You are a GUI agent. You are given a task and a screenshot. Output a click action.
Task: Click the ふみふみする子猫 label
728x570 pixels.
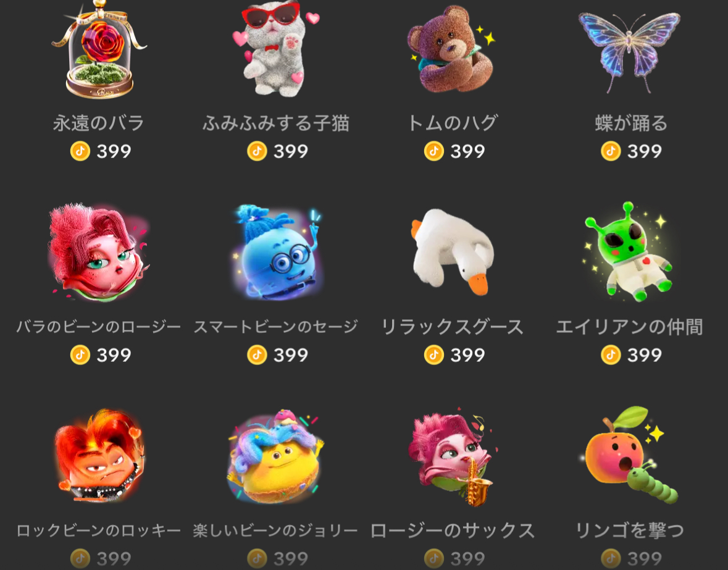276,123
